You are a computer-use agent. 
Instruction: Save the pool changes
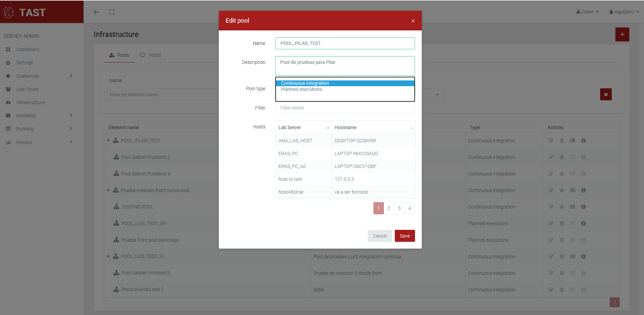tap(405, 236)
